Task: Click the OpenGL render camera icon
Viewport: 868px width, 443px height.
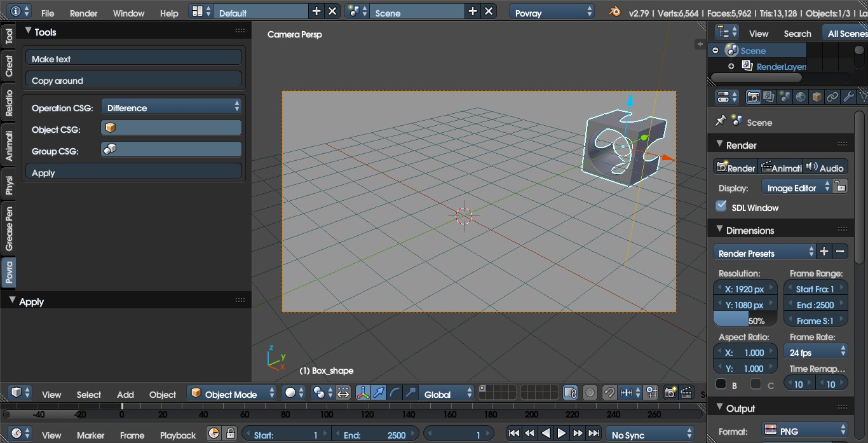Action: (x=670, y=393)
